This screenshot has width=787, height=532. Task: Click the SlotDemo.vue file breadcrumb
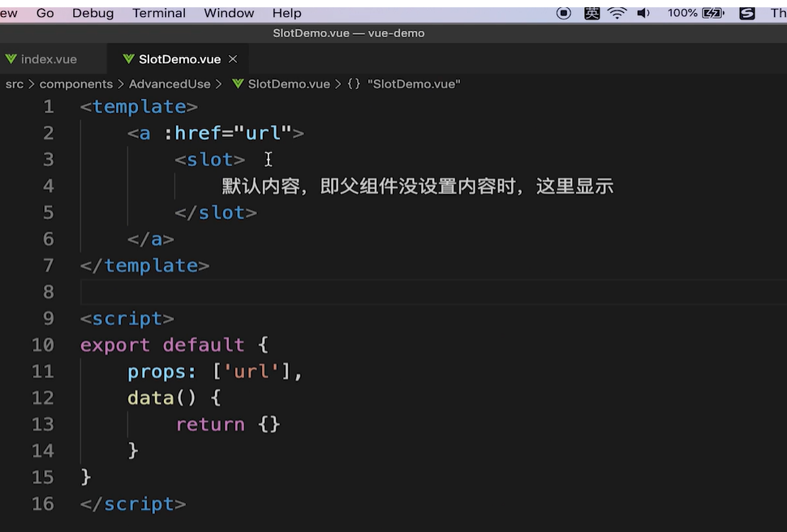289,84
